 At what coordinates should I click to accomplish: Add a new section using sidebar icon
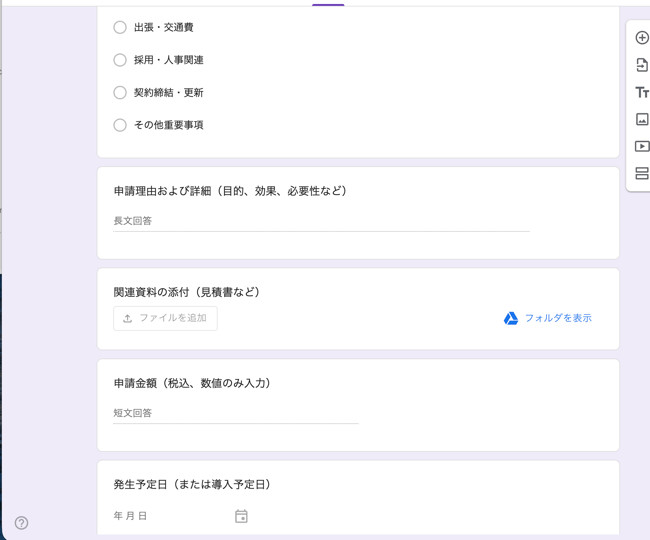[x=642, y=173]
